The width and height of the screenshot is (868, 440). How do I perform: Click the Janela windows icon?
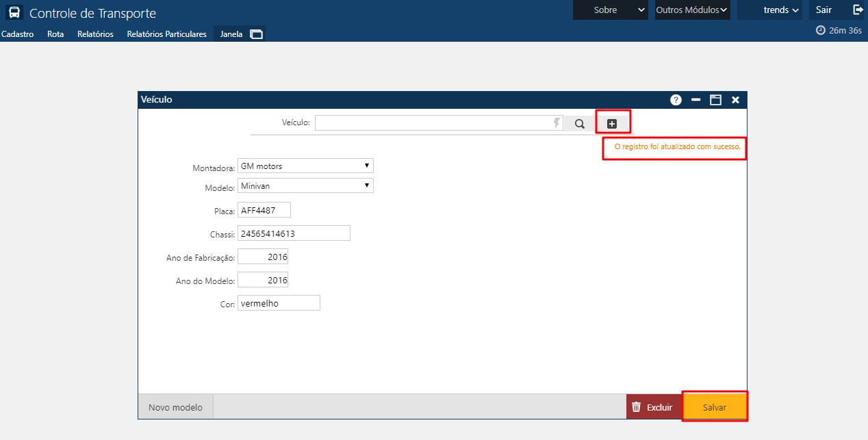click(x=257, y=34)
